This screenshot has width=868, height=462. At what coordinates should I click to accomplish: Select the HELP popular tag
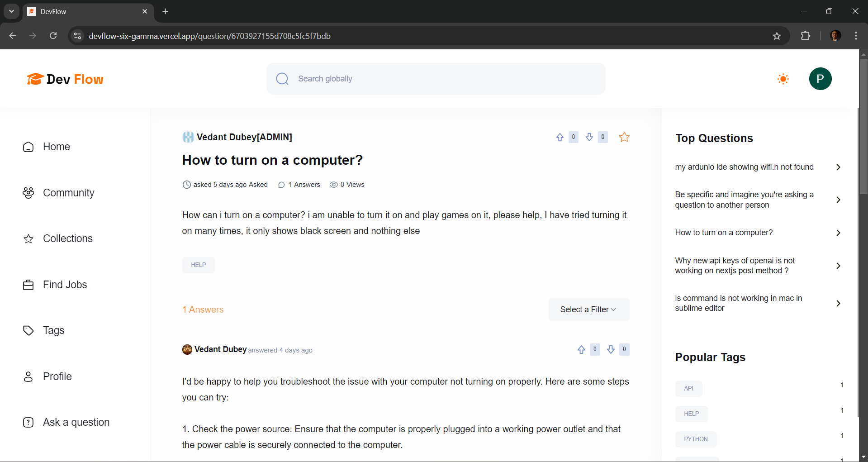691,414
